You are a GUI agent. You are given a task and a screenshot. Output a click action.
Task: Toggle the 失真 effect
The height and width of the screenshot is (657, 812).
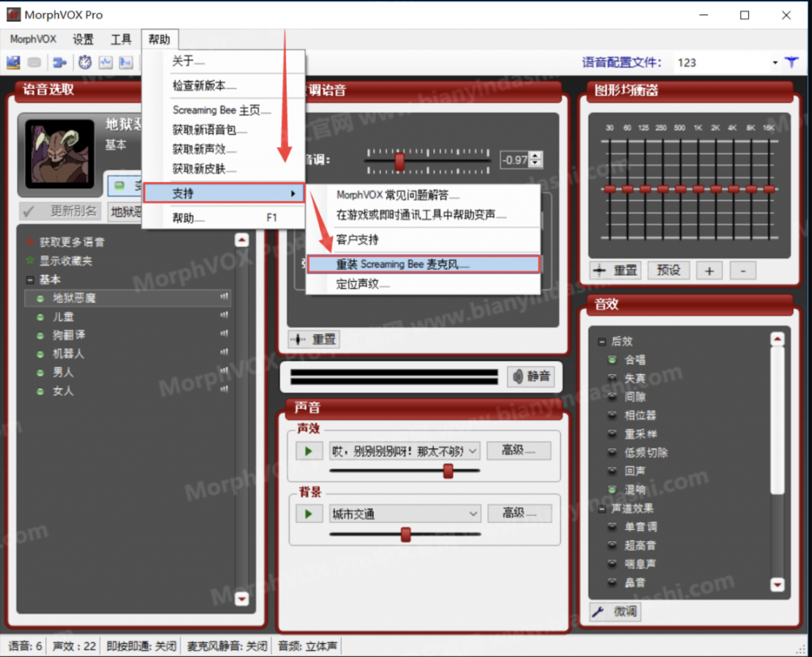coord(612,378)
